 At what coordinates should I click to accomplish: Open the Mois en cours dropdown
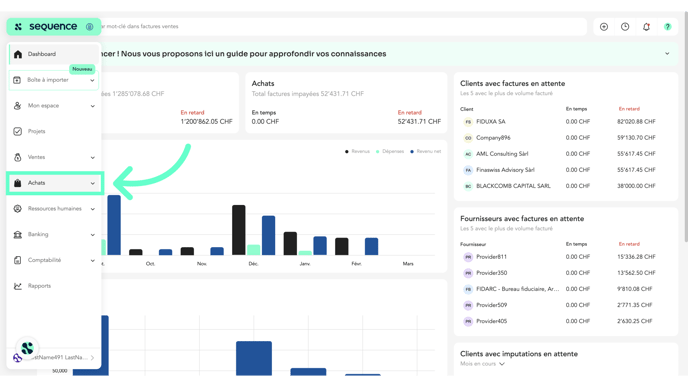tap(482, 364)
